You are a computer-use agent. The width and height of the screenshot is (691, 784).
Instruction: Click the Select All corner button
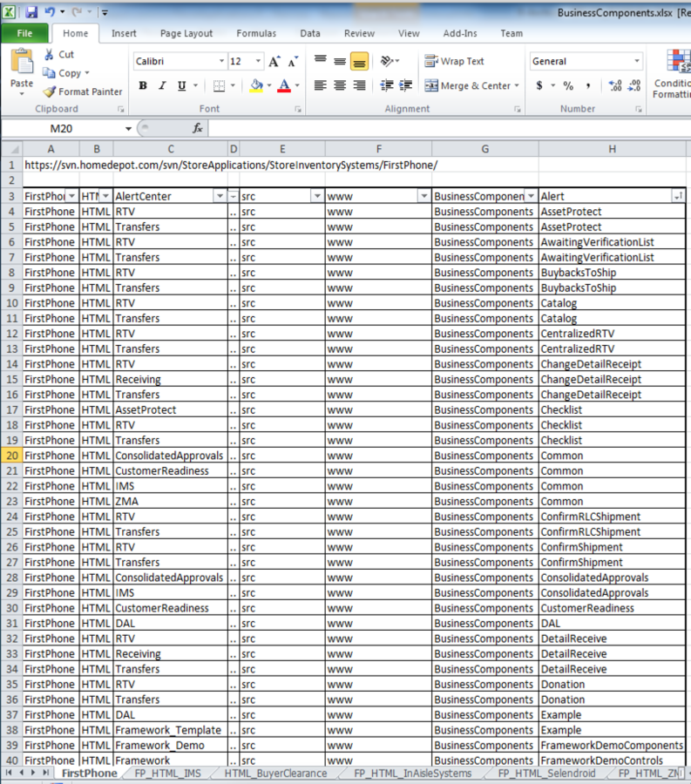(x=12, y=149)
